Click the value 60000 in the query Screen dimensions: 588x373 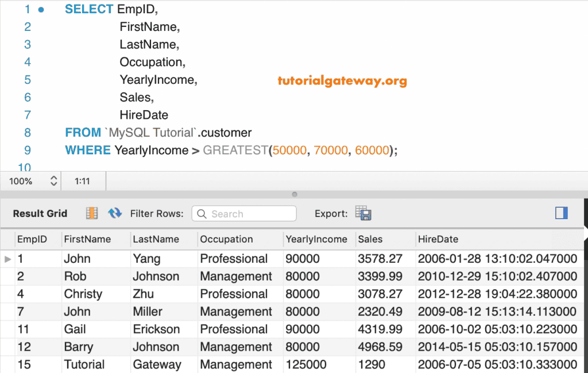372,150
